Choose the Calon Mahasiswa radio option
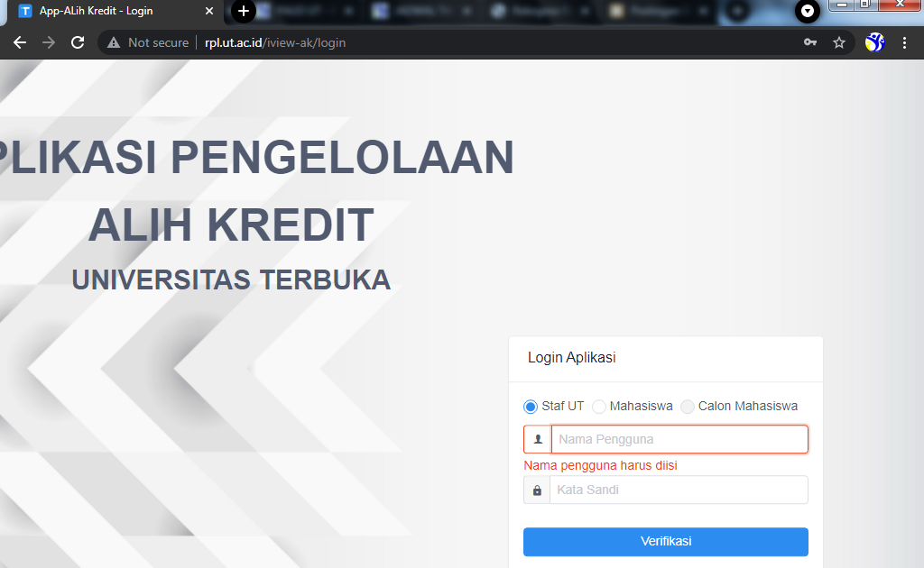The height and width of the screenshot is (568, 924). pos(687,407)
